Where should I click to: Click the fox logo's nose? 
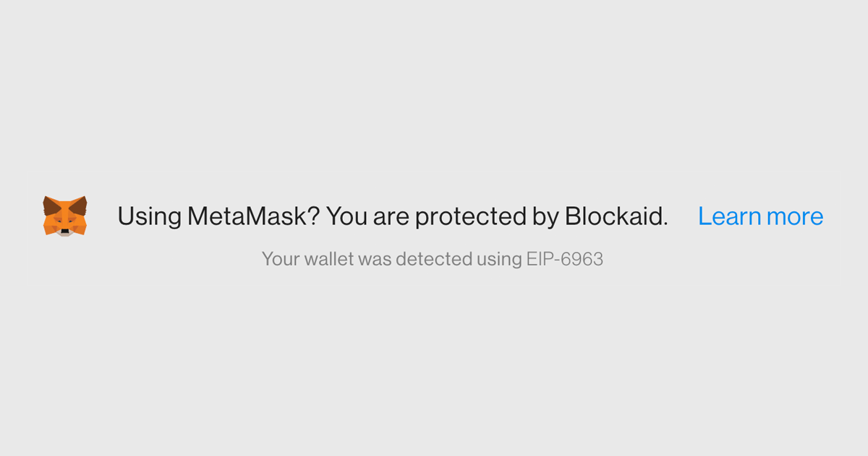tap(65, 232)
